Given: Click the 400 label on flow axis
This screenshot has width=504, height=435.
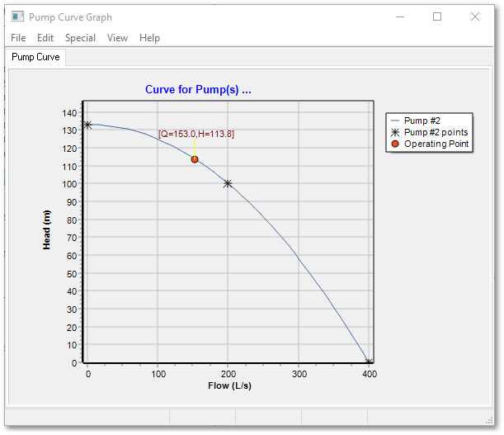Looking at the screenshot, I should (x=370, y=374).
